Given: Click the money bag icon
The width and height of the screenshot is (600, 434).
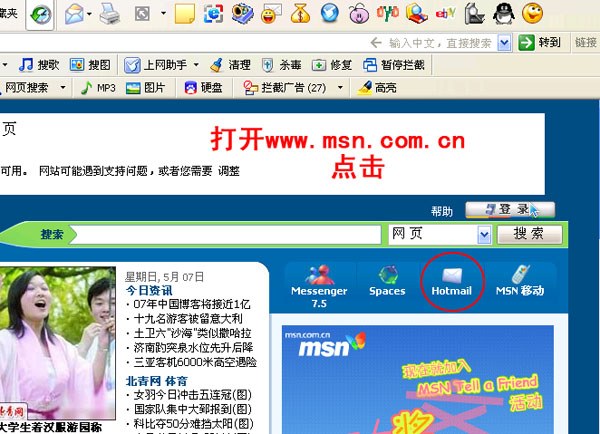Looking at the screenshot, I should pos(301,14).
